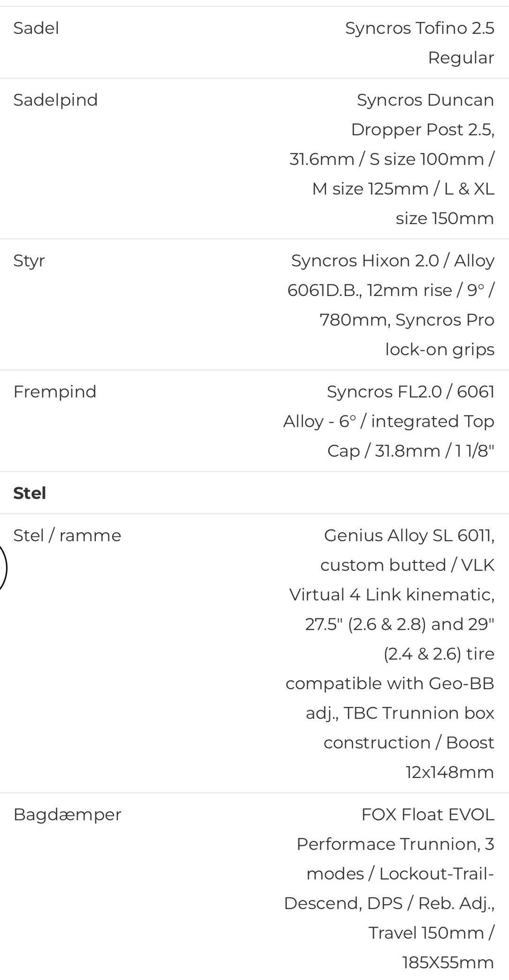Viewport: 509px width, 980px height.
Task: Click the Syncros FL2.0 / 6061 line
Action: (x=410, y=392)
